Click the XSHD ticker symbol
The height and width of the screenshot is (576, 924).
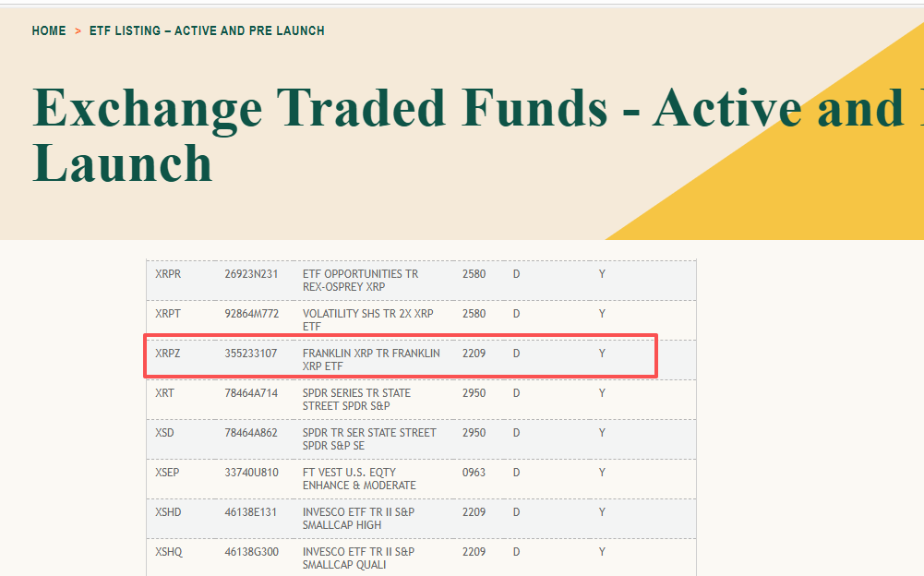(x=169, y=512)
